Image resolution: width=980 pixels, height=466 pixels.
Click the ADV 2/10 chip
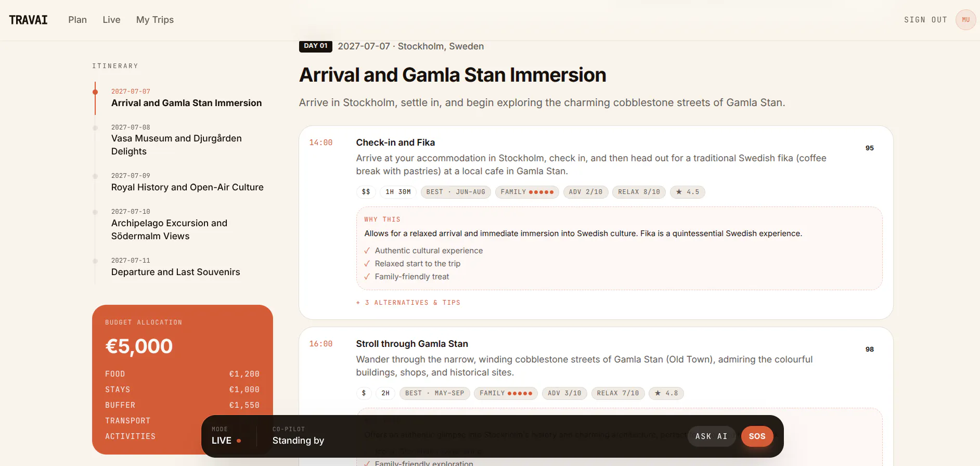point(585,192)
